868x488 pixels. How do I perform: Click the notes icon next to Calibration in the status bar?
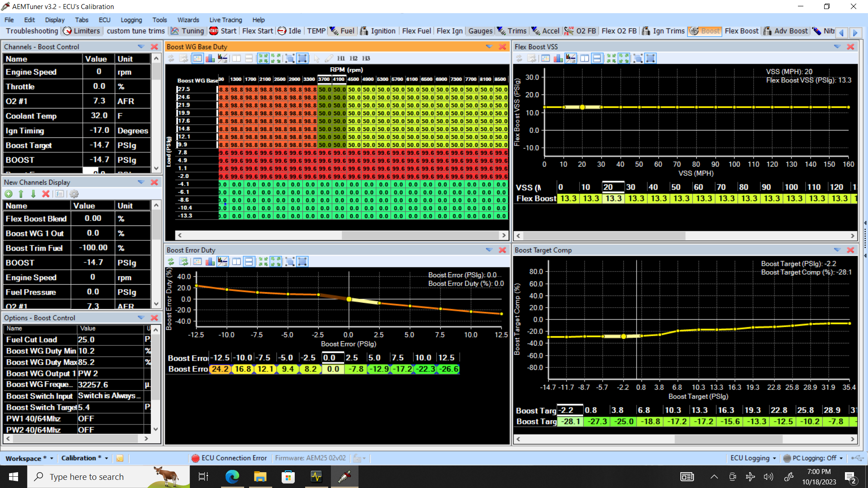point(120,458)
